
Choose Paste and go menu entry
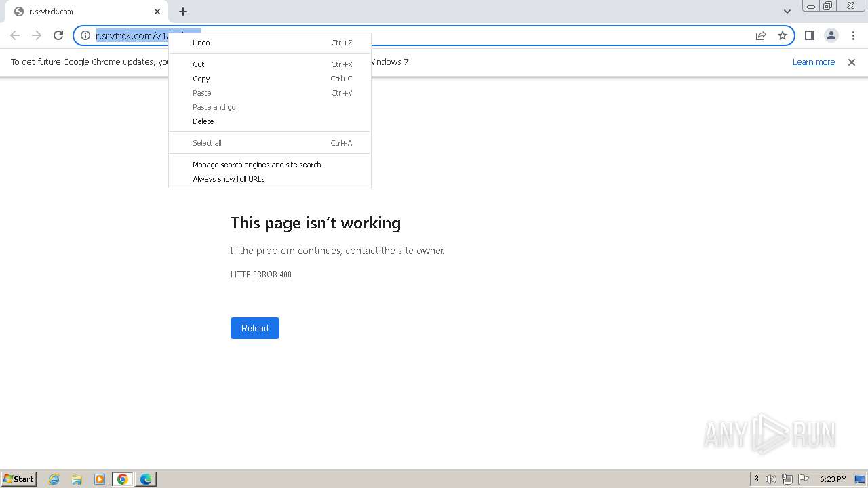point(269,107)
